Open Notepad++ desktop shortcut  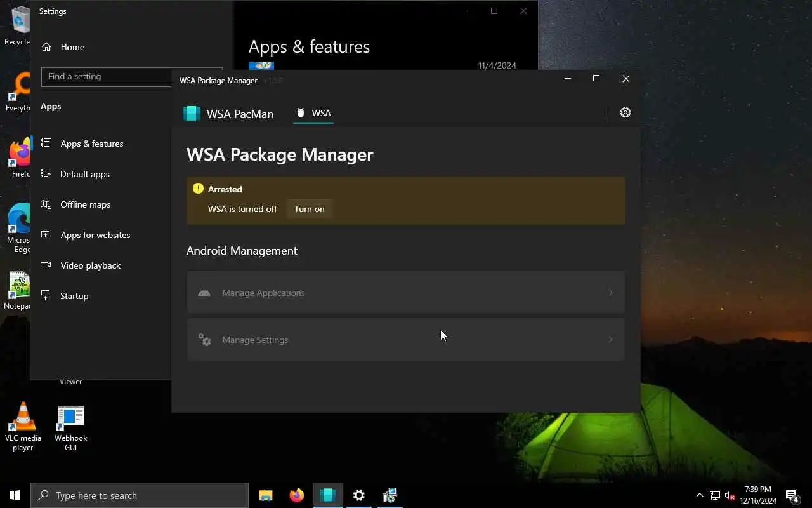coord(19,291)
